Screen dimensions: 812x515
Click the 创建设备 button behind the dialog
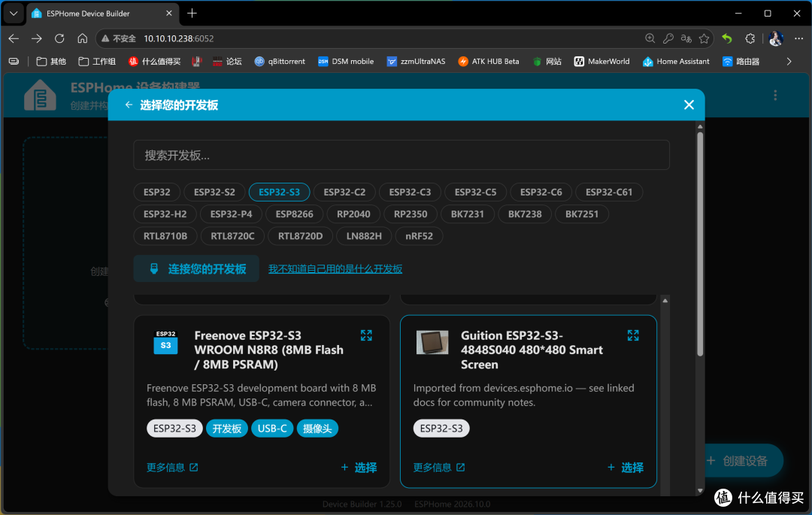pos(744,461)
